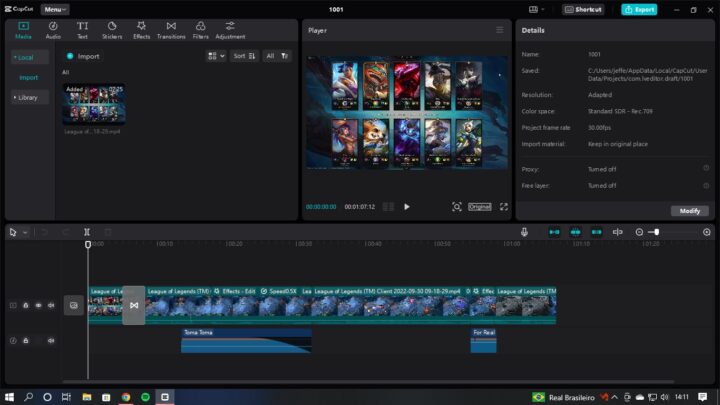The image size is (720, 405).
Task: Click the transition icon between timeline clips
Action: [x=134, y=305]
